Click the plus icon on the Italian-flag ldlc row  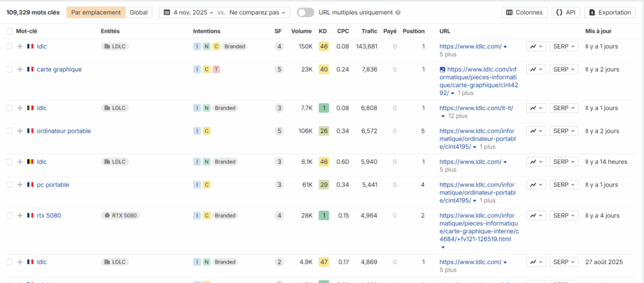point(19,108)
